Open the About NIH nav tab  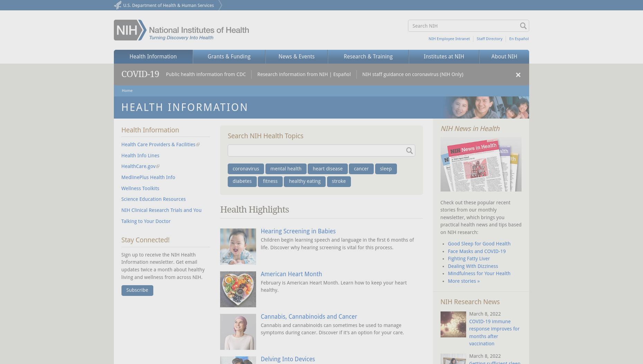pyautogui.click(x=504, y=57)
